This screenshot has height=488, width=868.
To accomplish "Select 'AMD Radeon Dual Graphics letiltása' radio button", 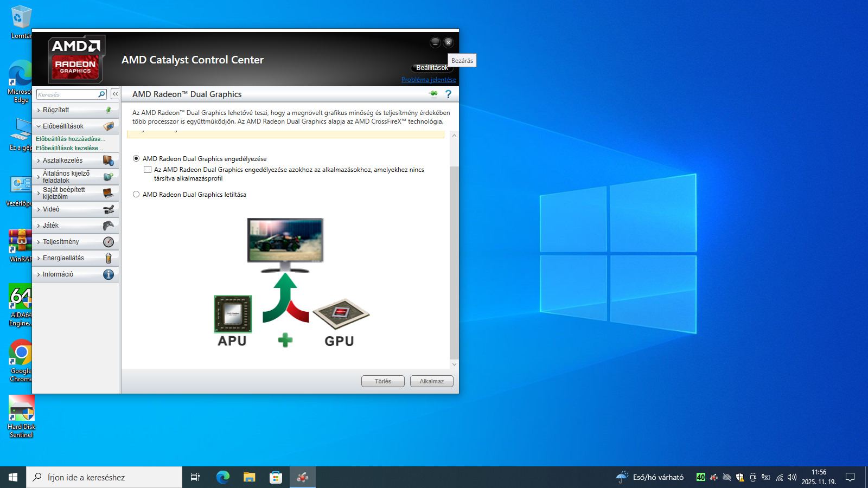I will pyautogui.click(x=136, y=195).
